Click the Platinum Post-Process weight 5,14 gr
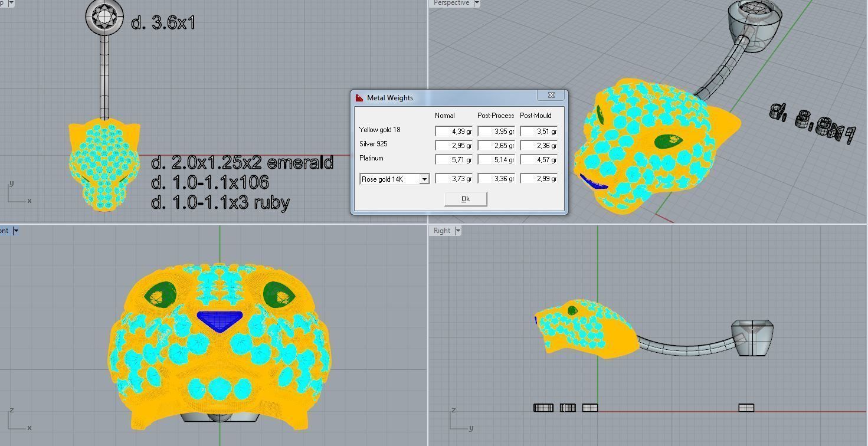Image resolution: width=868 pixels, height=446 pixels. [496, 160]
